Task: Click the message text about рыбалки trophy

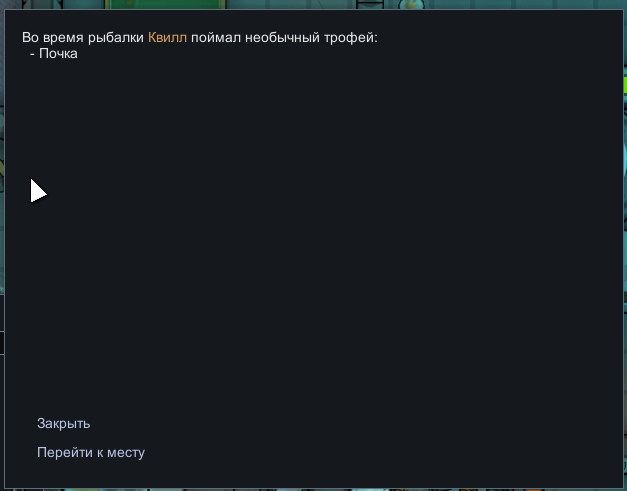Action: (200, 37)
